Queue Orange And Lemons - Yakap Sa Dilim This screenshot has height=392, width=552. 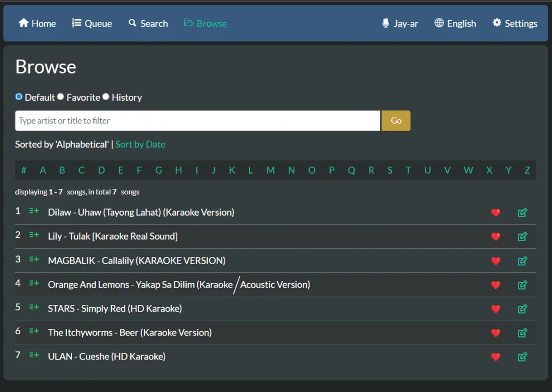click(x=34, y=283)
